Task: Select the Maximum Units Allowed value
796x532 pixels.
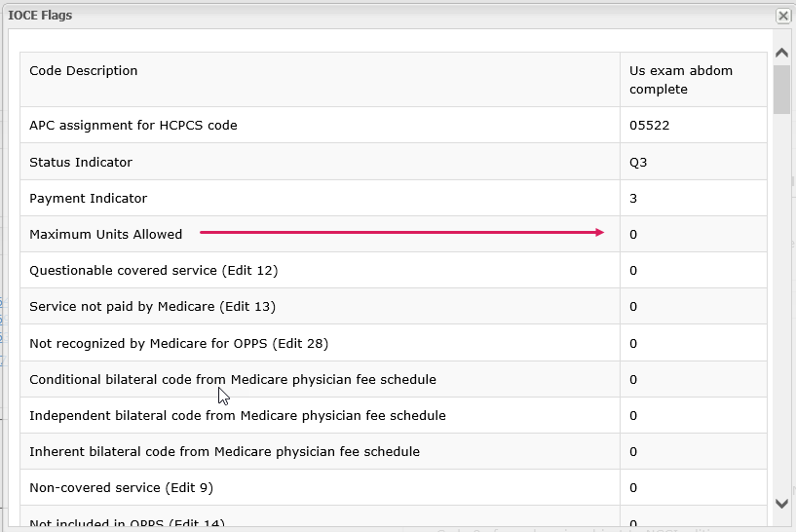Action: point(633,234)
